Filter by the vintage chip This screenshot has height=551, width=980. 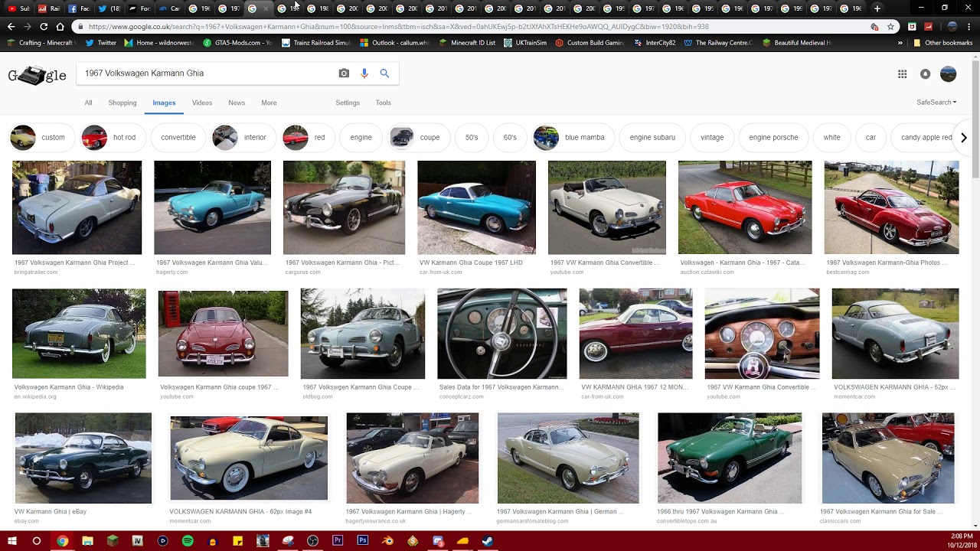click(712, 138)
